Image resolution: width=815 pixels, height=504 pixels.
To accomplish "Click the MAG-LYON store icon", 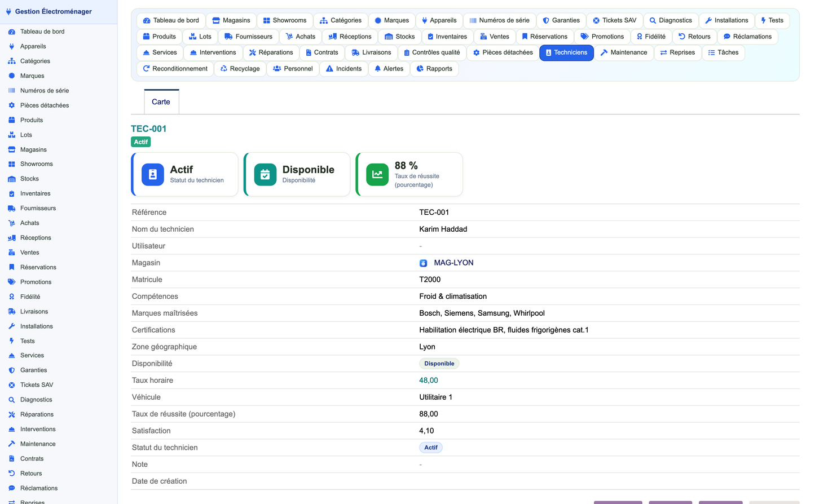I will [424, 263].
